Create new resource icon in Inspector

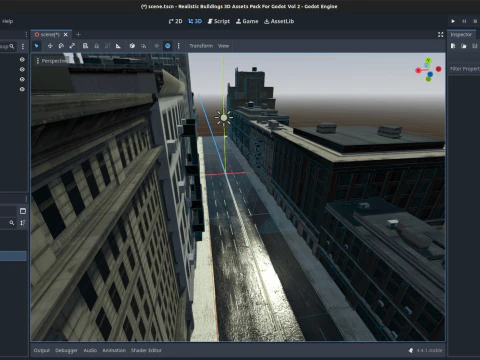(x=453, y=46)
